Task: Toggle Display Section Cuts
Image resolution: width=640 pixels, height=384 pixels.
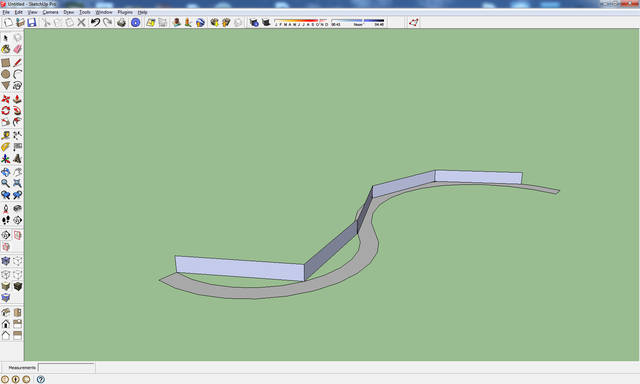Action: (6, 247)
